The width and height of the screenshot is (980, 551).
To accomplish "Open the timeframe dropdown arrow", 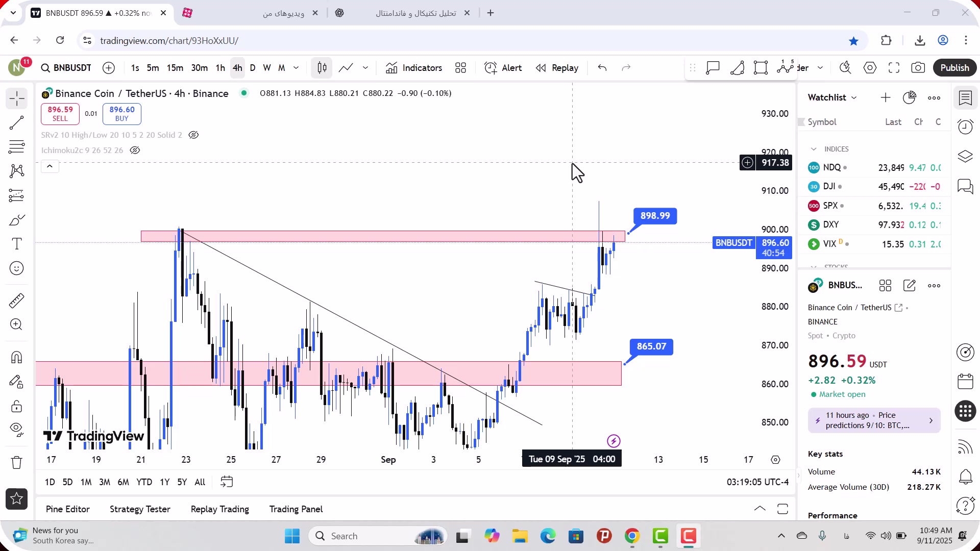I will pos(296,68).
